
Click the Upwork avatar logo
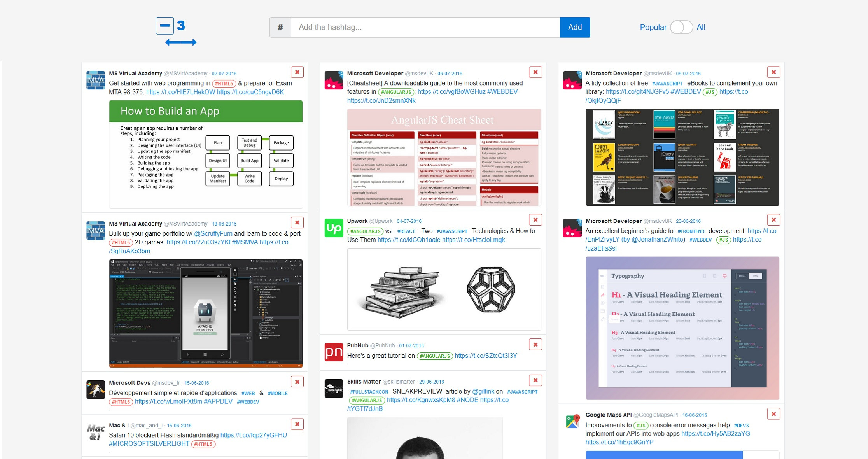334,228
